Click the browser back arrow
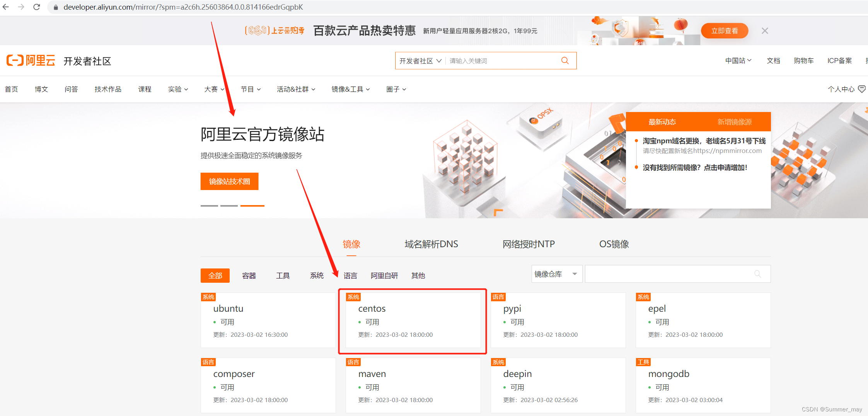Viewport: 868px width, 416px height. 6,7
